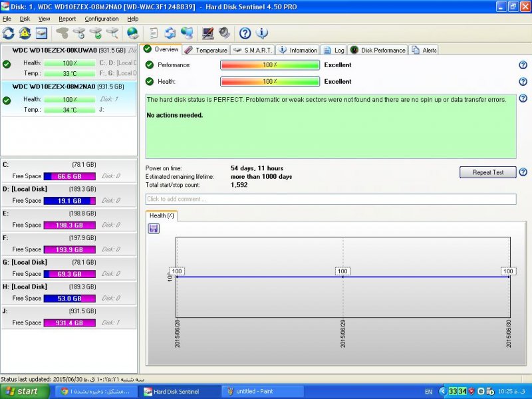Click the disk with magnifier toolbar icon
Viewport: 532px width, 399px height.
coord(112,33)
